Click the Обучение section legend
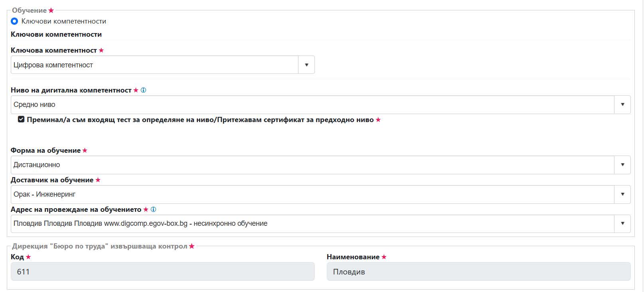Image resolution: width=644 pixels, height=292 pixels. coord(29,10)
